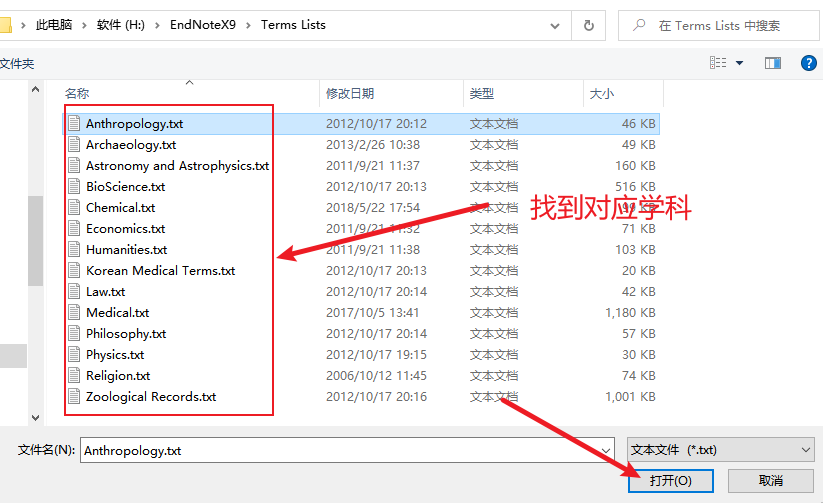Click the 2013/2/26 10:38 date cell
The height and width of the screenshot is (503, 823).
373,144
